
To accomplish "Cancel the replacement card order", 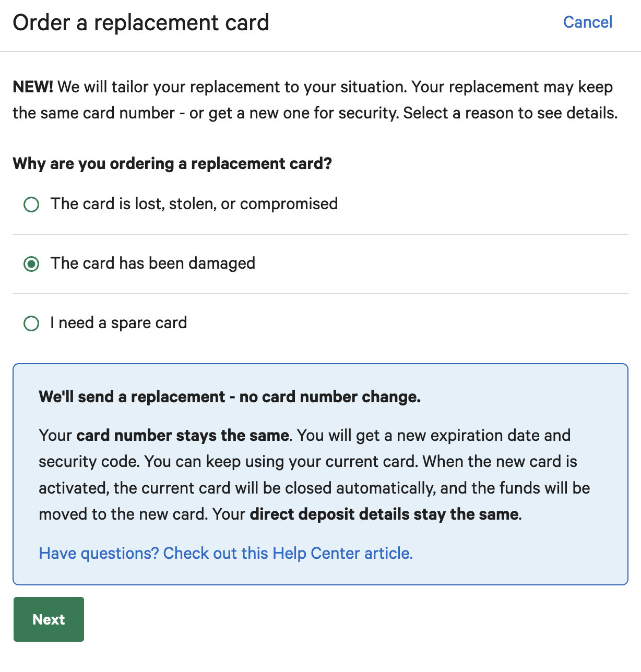I will pyautogui.click(x=587, y=22).
